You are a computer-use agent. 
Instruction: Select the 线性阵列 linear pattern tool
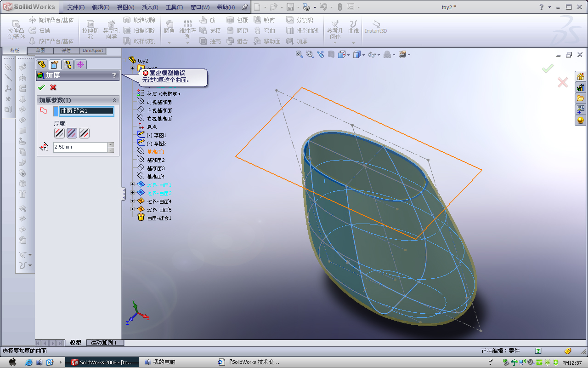[x=187, y=30]
